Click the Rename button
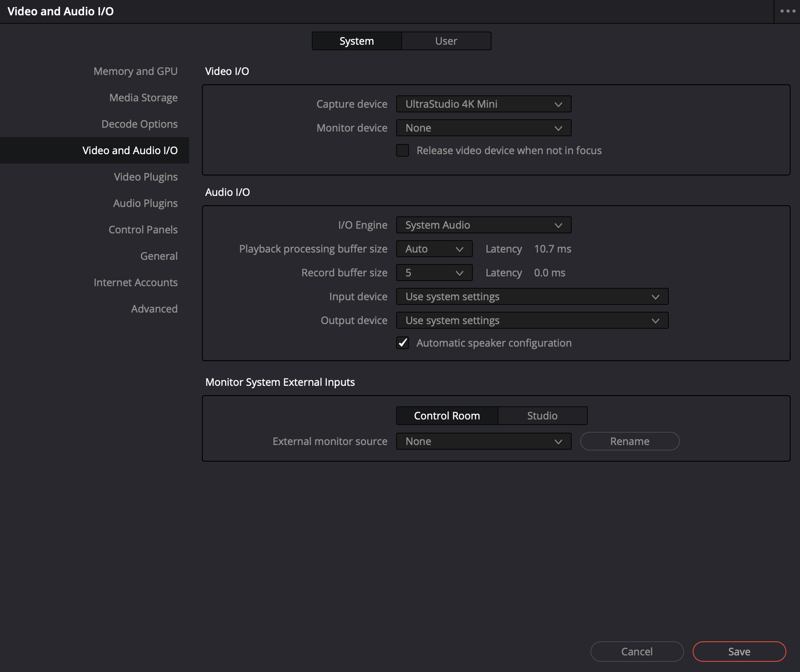800x672 pixels. pos(630,441)
